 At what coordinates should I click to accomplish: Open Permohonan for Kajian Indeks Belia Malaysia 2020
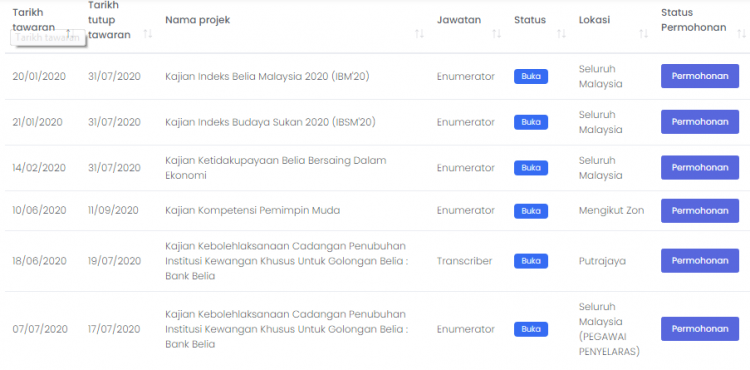700,76
